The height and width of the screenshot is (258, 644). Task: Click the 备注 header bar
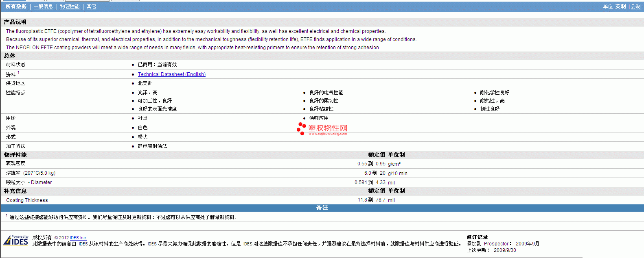(322, 208)
